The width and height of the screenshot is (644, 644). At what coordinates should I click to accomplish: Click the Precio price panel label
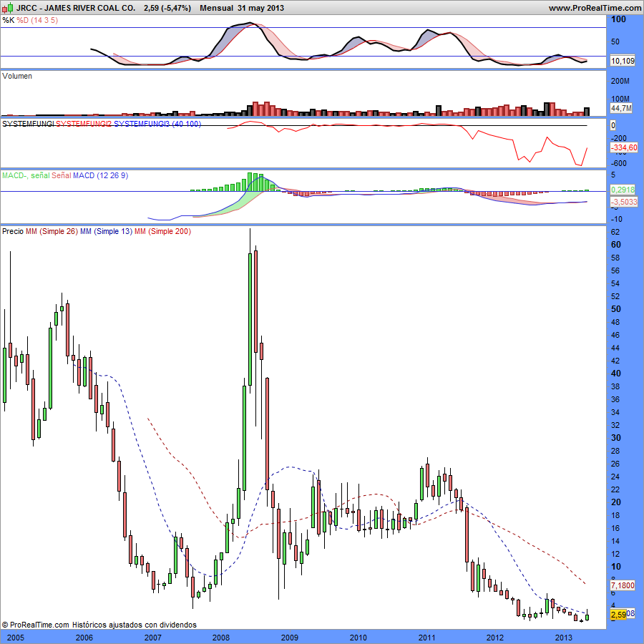tap(13, 231)
